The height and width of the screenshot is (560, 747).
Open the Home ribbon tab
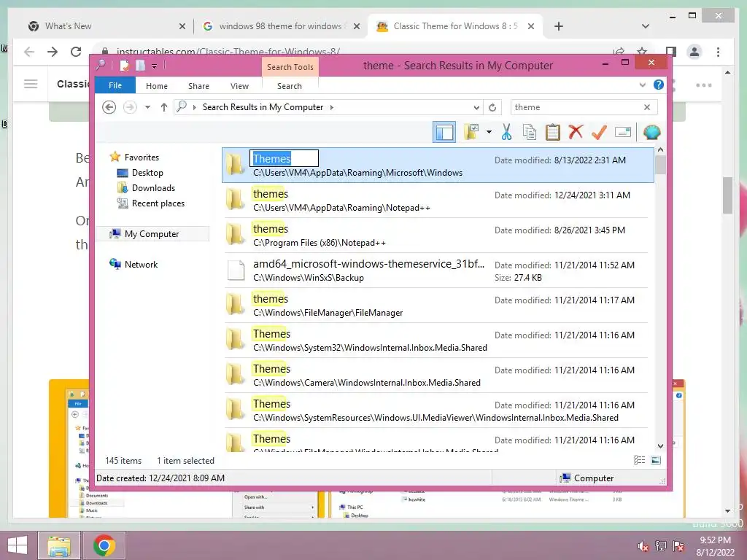[157, 86]
